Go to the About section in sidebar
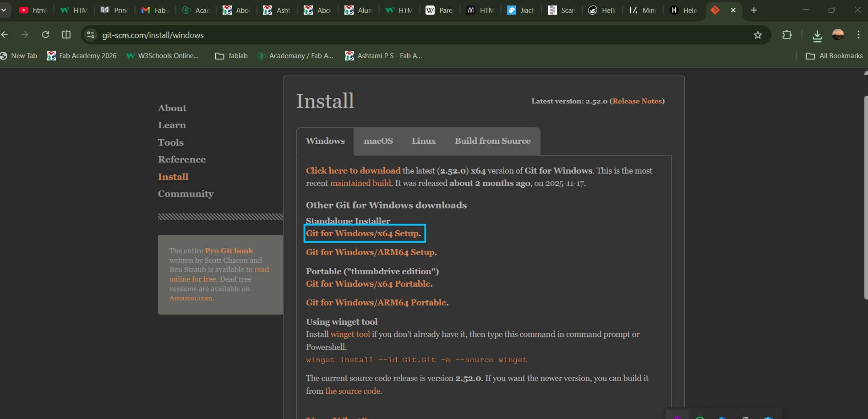This screenshot has height=419, width=868. tap(172, 108)
